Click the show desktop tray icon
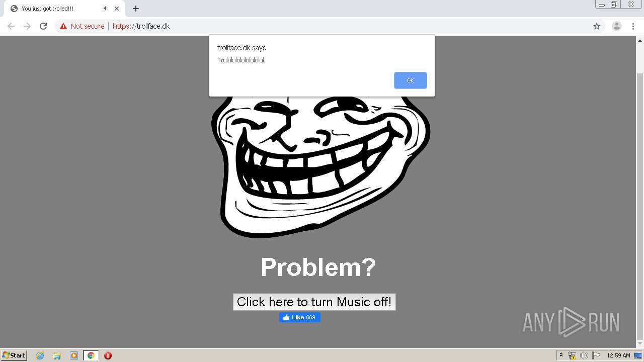Image resolution: width=644 pixels, height=362 pixels. tap(638, 355)
